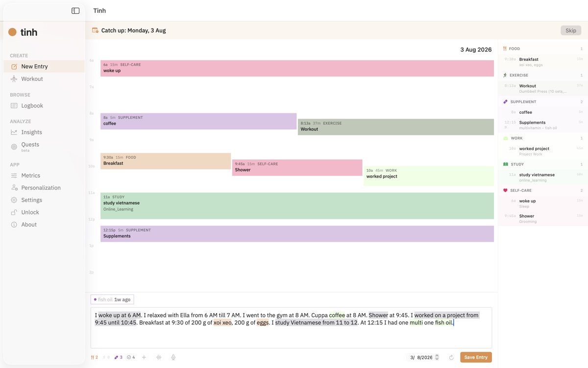Screen dimensions: 588x368
Task: Open Supplements multivitamin entry in summary
Action: tap(543, 125)
